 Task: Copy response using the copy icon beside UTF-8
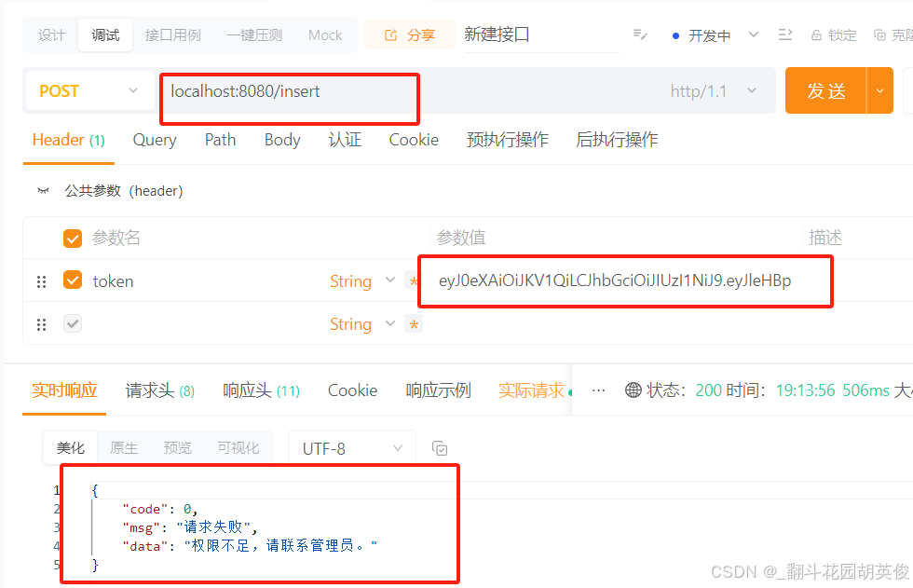point(440,448)
